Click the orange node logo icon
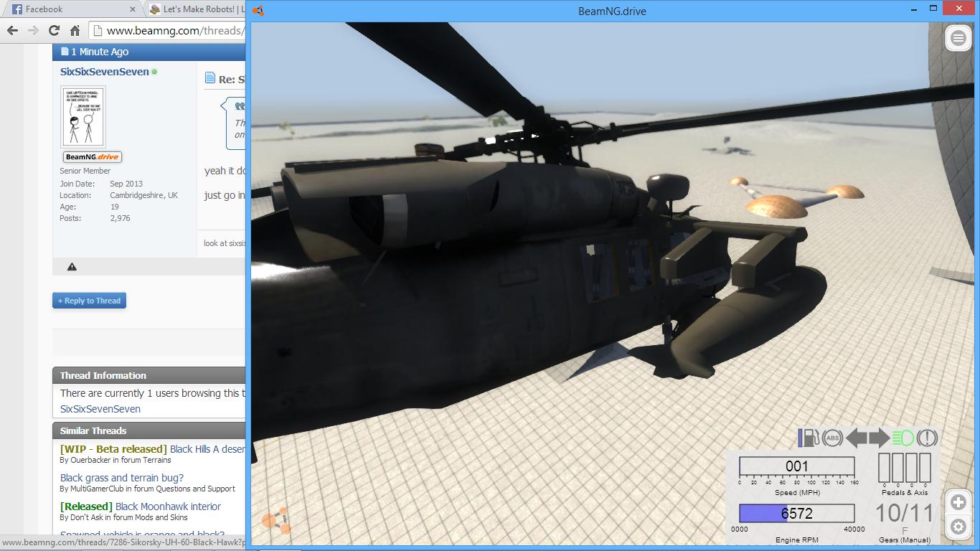The height and width of the screenshot is (551, 980). click(276, 521)
